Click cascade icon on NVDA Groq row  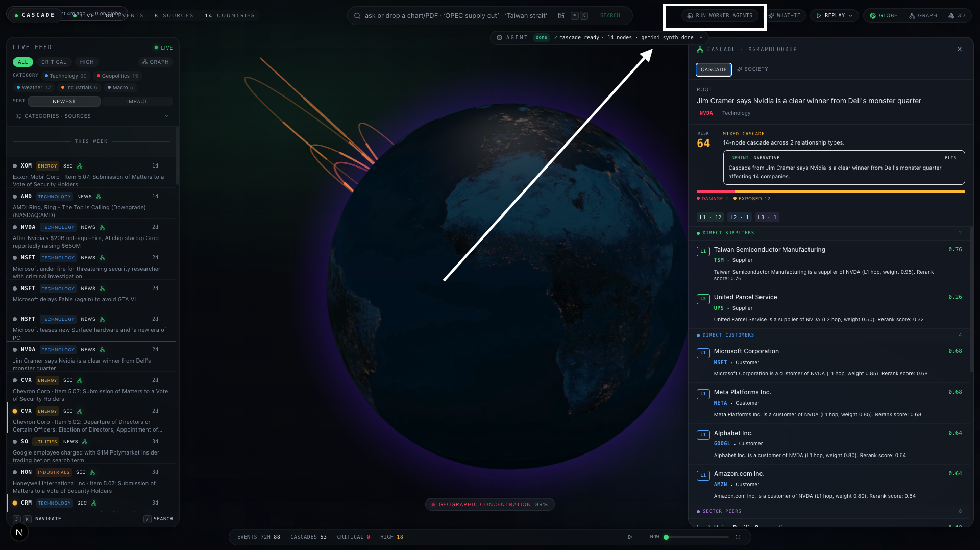(102, 227)
